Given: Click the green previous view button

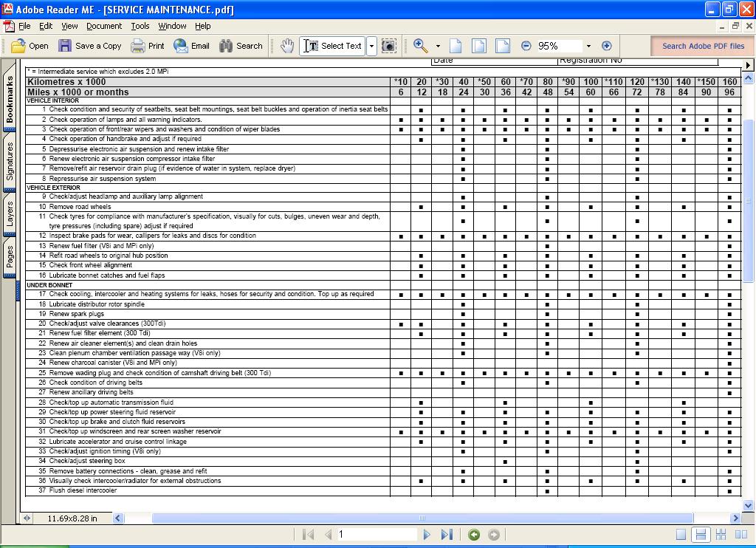Looking at the screenshot, I should click(474, 535).
